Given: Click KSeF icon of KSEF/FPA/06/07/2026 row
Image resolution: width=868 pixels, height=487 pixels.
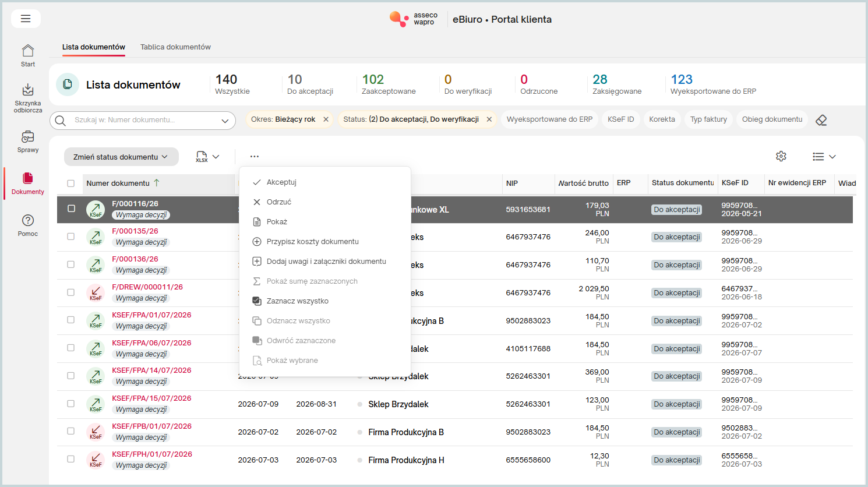Looking at the screenshot, I should (x=96, y=348).
